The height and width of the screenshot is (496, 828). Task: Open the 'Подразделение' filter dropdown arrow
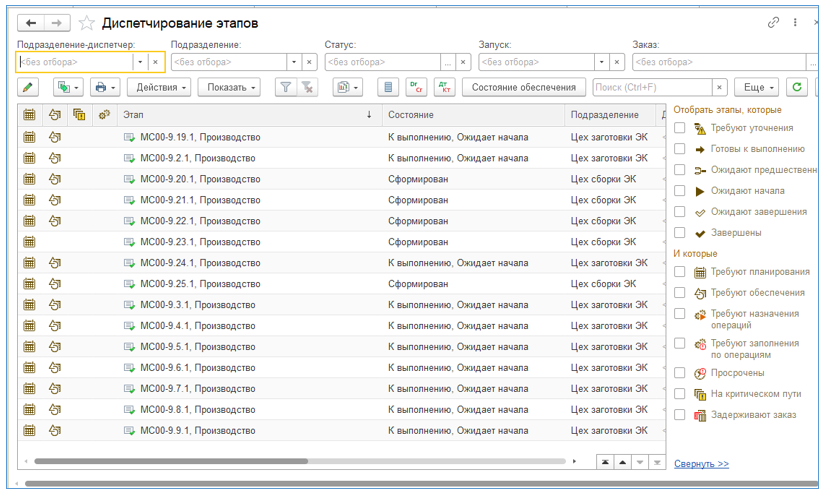click(x=296, y=62)
